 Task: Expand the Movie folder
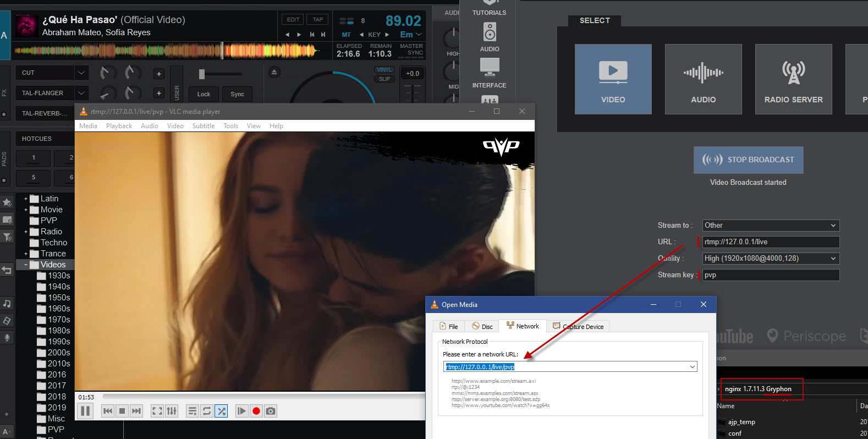point(25,210)
